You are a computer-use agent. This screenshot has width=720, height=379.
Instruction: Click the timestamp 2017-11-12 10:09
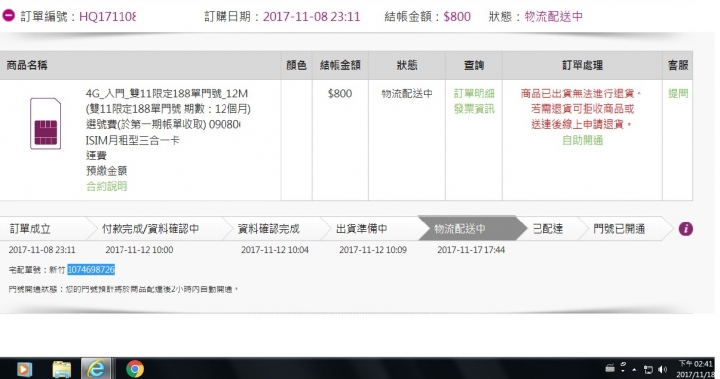pos(373,250)
